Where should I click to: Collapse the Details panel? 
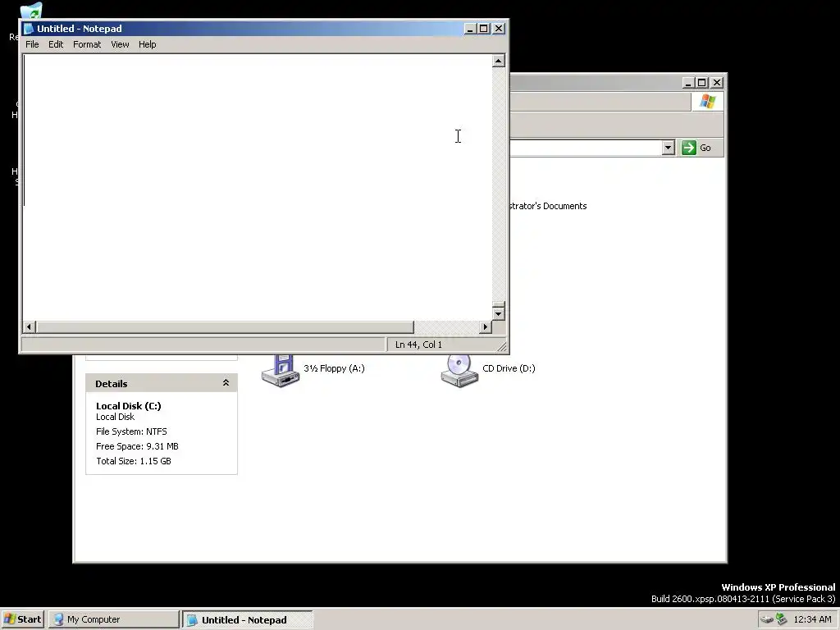(x=226, y=383)
